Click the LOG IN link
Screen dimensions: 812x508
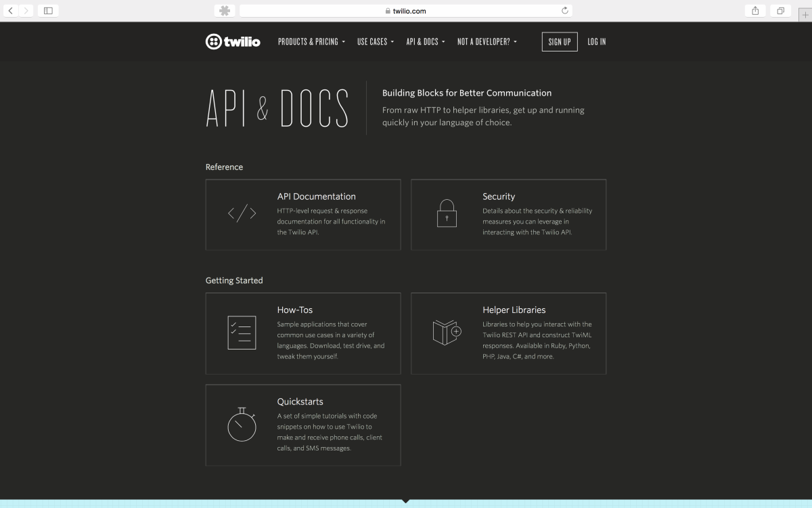(596, 41)
